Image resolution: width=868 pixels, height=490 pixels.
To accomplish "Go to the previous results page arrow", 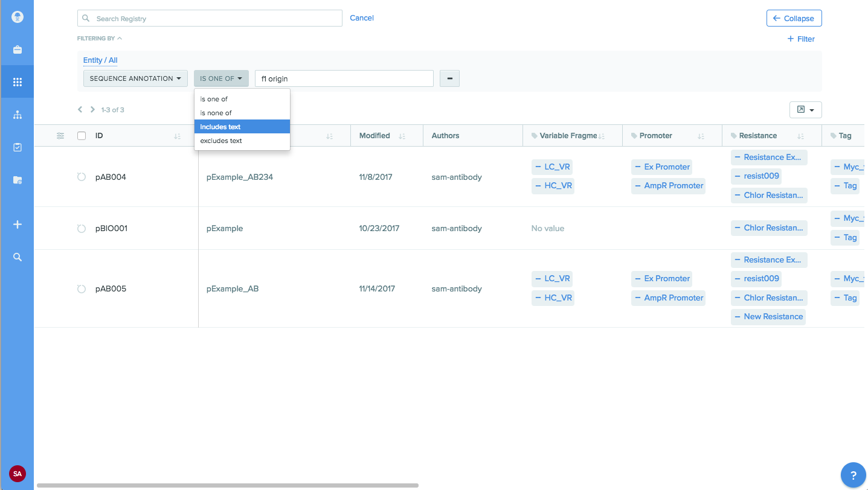I will pyautogui.click(x=80, y=110).
